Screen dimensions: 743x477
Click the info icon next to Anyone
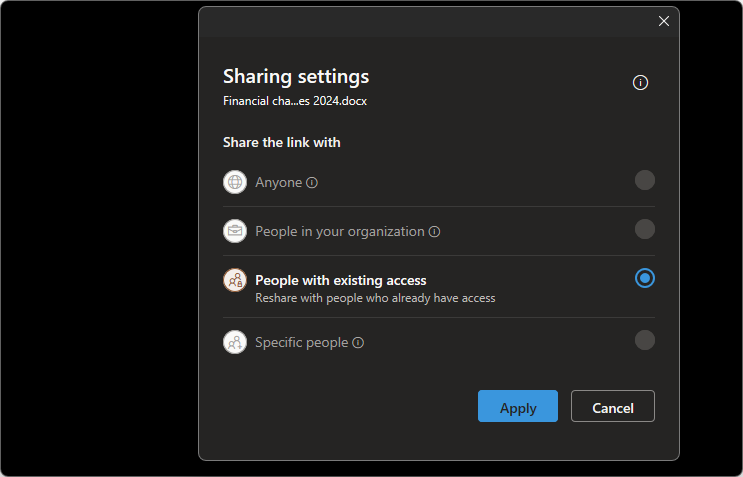[x=312, y=183]
